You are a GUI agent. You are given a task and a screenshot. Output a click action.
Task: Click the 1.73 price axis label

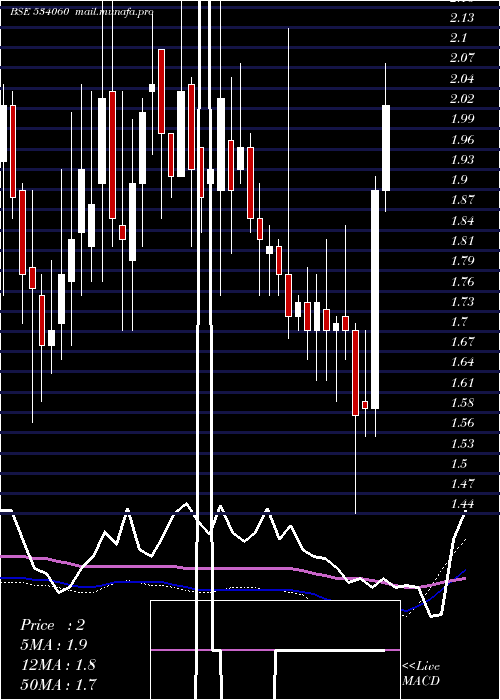coord(462,302)
